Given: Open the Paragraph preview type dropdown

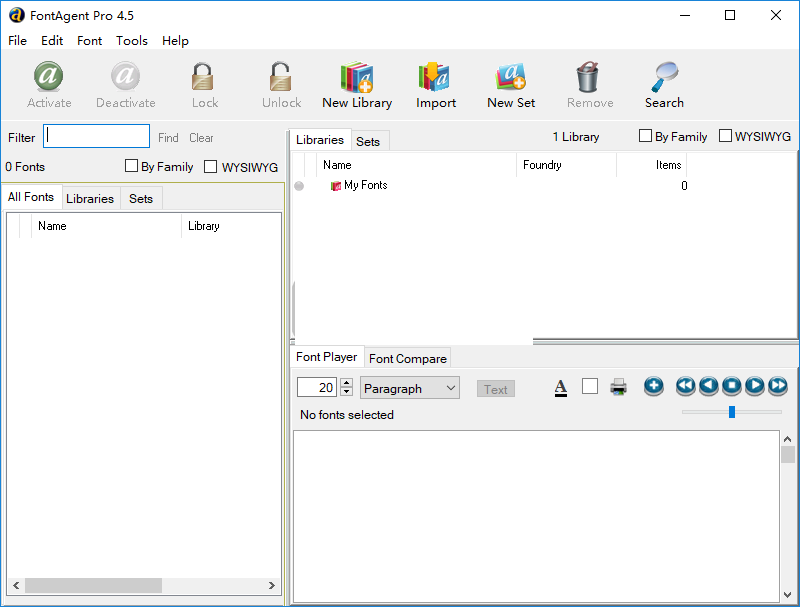Looking at the screenshot, I should coord(410,388).
